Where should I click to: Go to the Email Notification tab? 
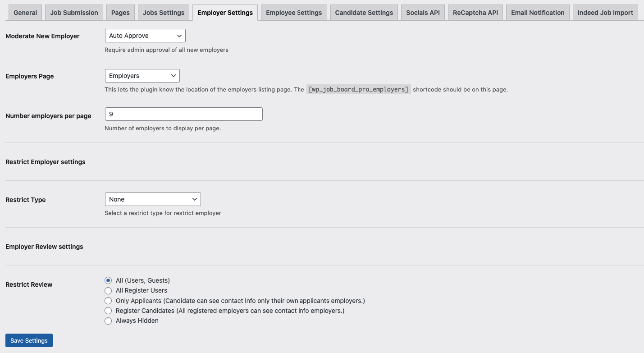tap(538, 13)
